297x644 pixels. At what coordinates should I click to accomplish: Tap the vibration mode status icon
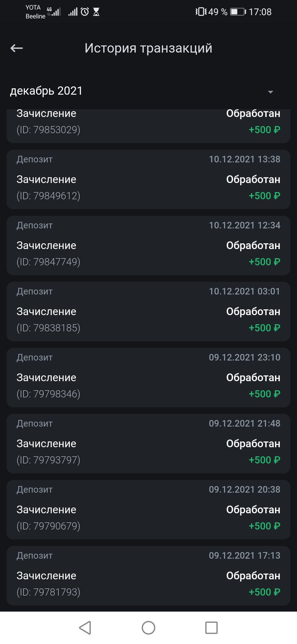coord(201,12)
